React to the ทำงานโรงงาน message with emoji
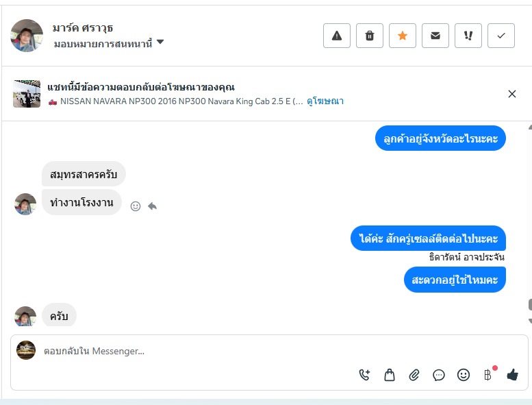This screenshot has height=405, width=532. click(136, 206)
